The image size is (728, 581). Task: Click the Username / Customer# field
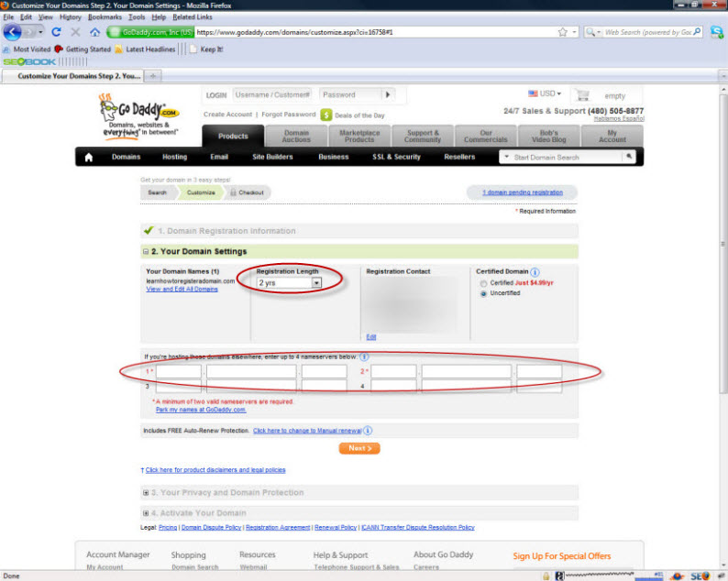[x=272, y=94]
